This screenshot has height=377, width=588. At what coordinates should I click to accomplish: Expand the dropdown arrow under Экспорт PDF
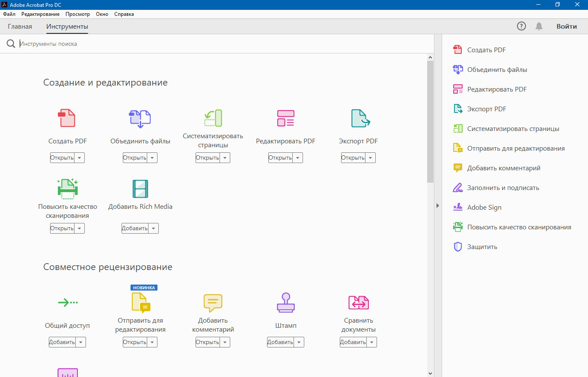coord(371,158)
